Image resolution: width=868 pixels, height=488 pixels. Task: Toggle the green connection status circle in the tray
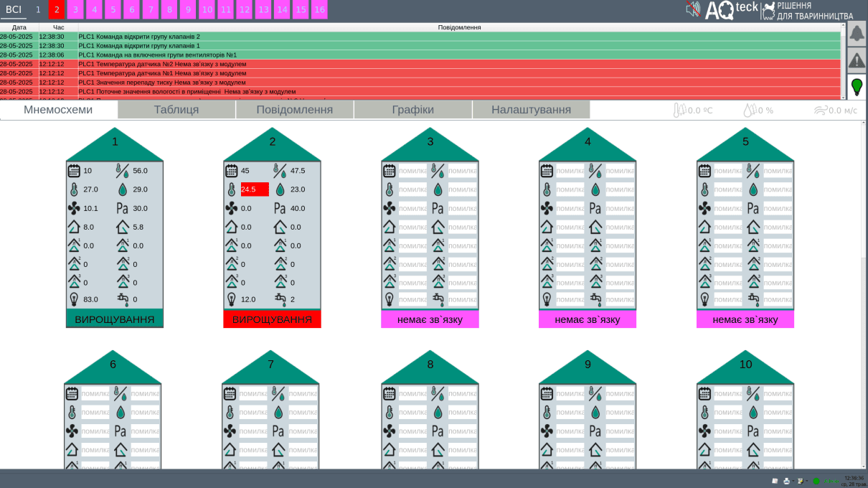click(x=816, y=481)
